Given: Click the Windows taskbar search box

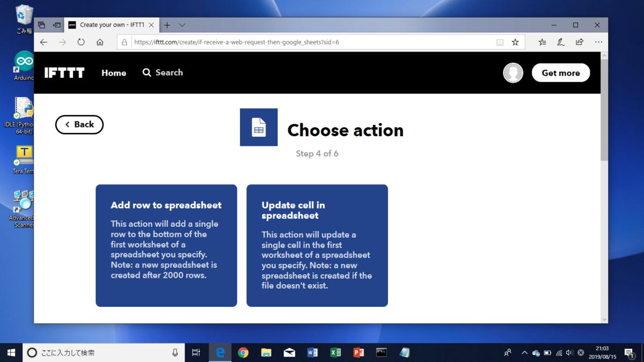Looking at the screenshot, I should tap(104, 352).
